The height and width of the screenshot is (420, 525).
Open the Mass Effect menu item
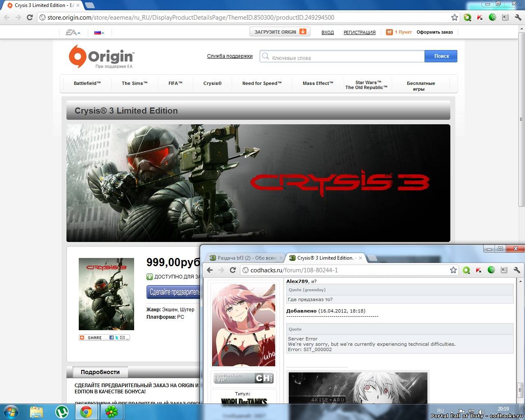coord(318,83)
